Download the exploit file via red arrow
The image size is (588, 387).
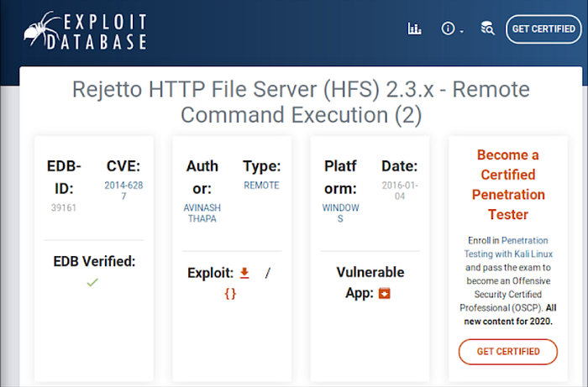(244, 273)
